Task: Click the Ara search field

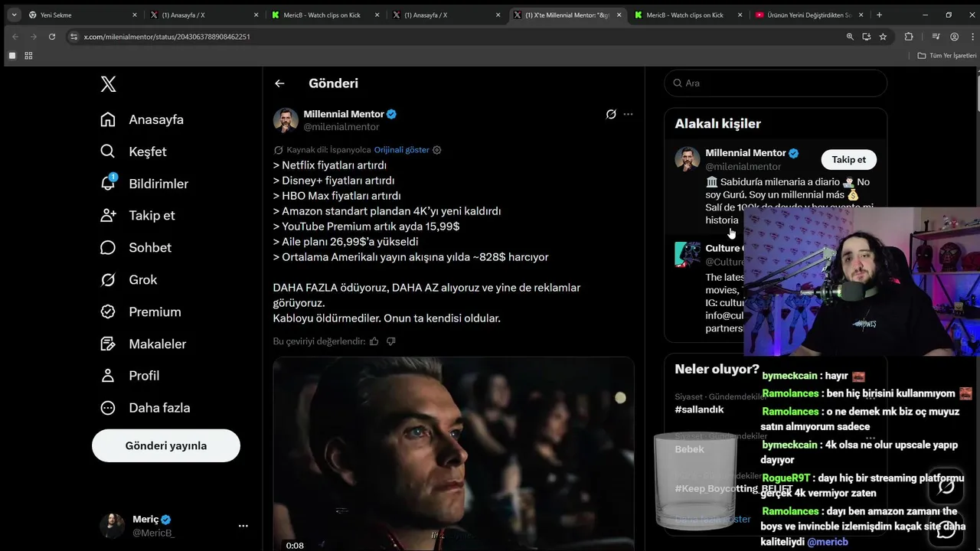Action: 776,83
